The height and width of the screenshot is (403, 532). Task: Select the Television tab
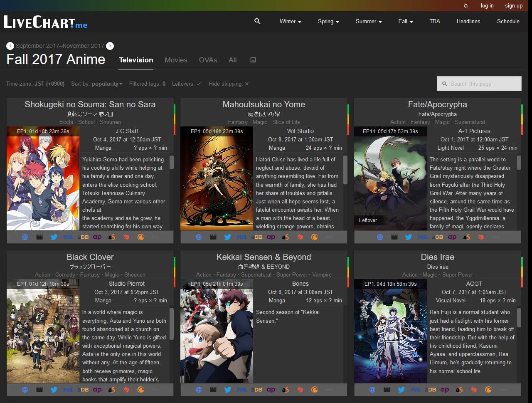pyautogui.click(x=136, y=60)
